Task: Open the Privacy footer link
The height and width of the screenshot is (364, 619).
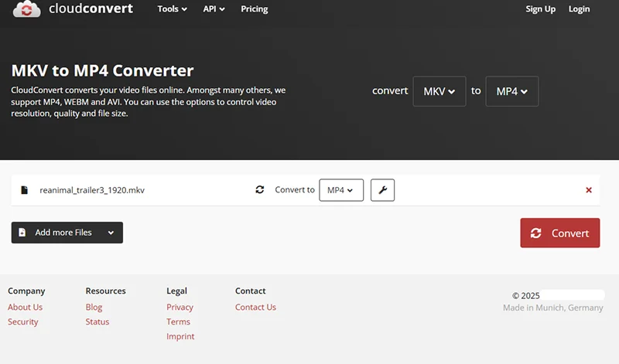Action: 180,307
